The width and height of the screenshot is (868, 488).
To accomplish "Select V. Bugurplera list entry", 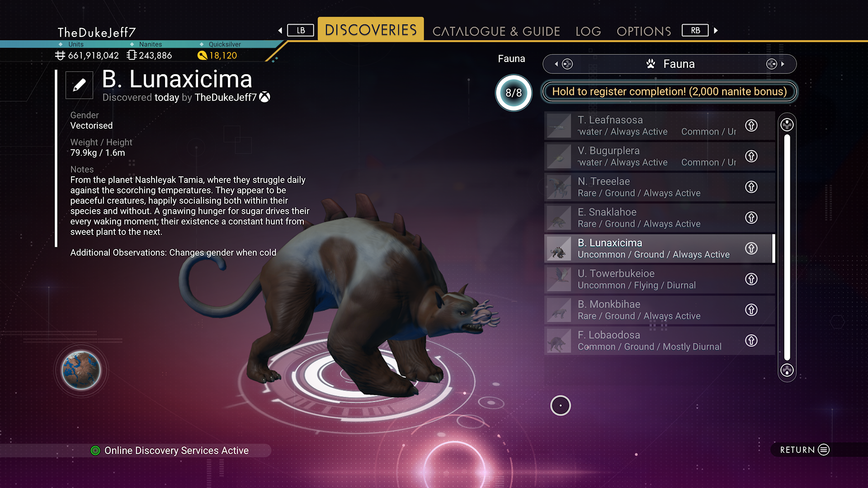I will (x=660, y=156).
